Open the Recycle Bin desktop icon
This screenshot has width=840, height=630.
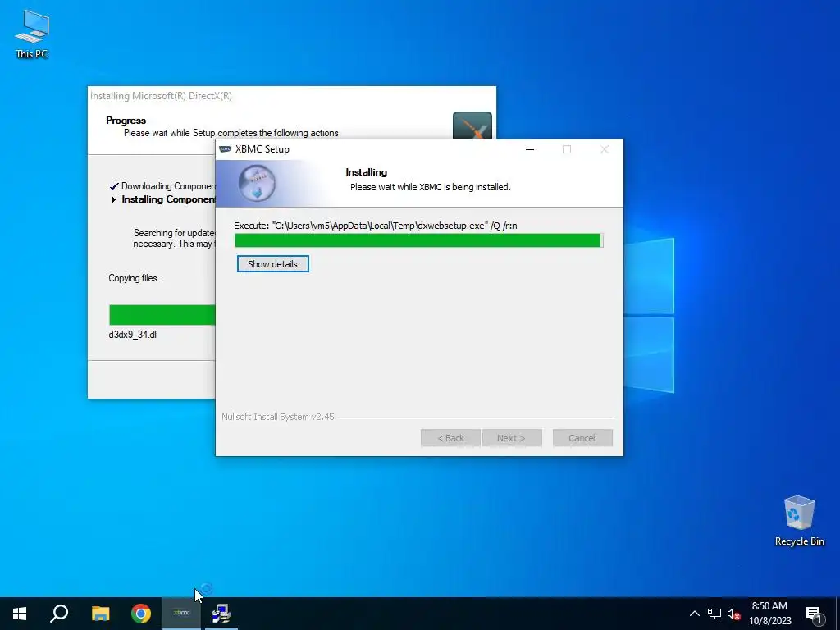click(799, 521)
